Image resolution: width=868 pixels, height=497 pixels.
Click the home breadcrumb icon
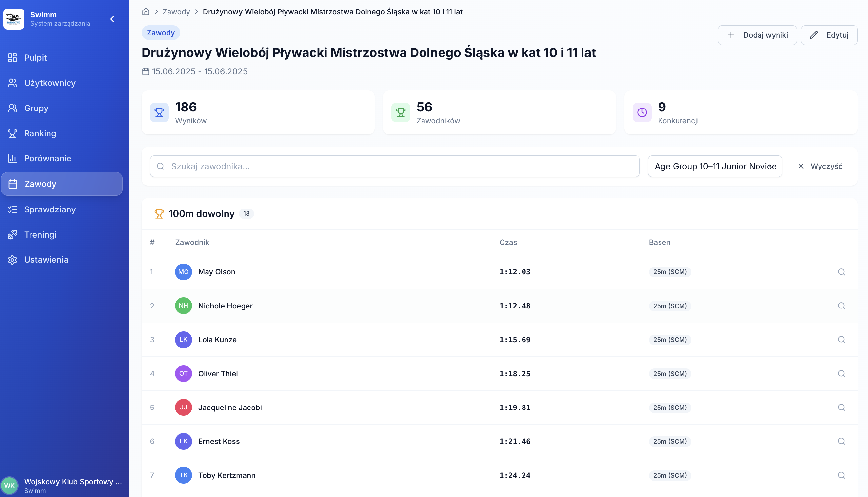coord(146,12)
